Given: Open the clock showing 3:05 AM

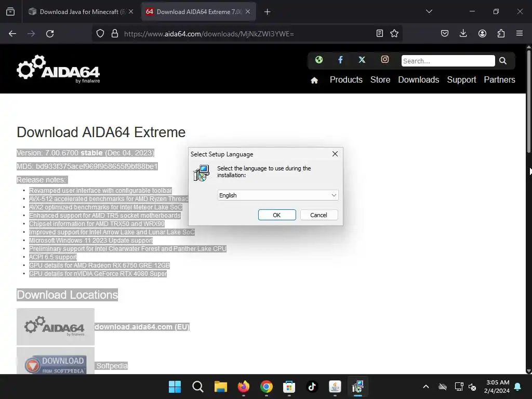Looking at the screenshot, I should point(497,387).
